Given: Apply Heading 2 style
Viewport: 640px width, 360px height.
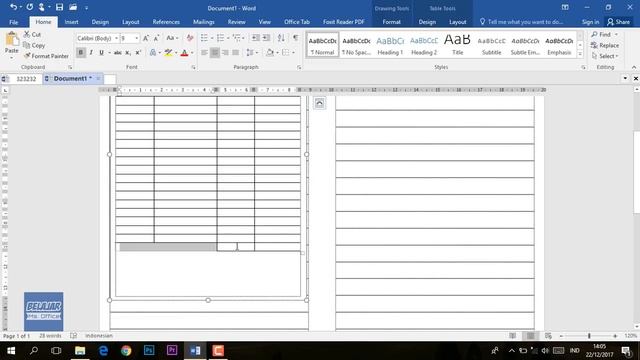Looking at the screenshot, I should pyautogui.click(x=424, y=45).
